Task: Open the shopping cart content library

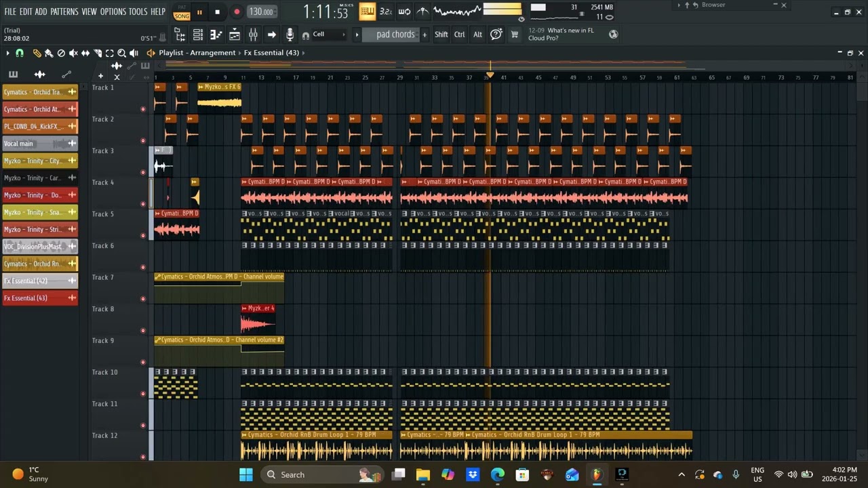Action: pos(514,35)
